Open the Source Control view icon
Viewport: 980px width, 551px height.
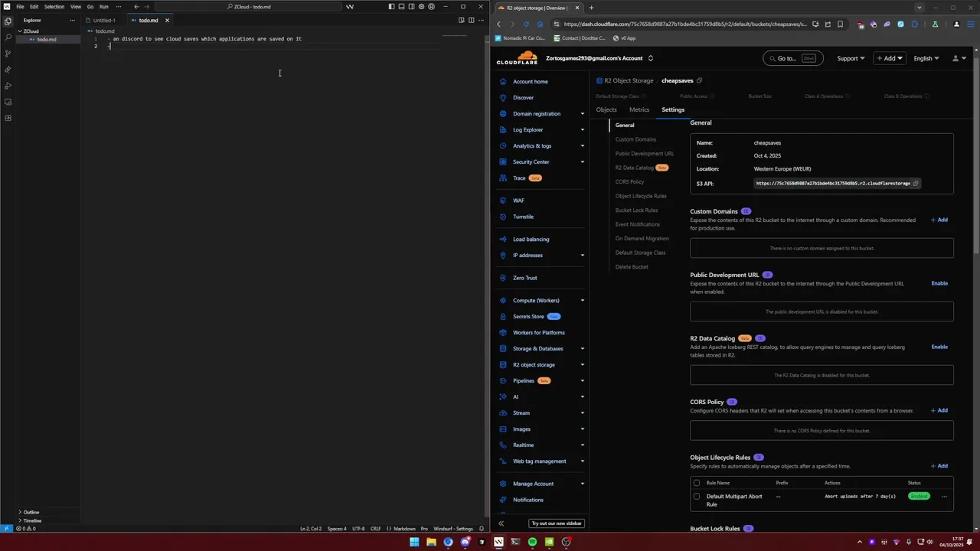(x=8, y=54)
